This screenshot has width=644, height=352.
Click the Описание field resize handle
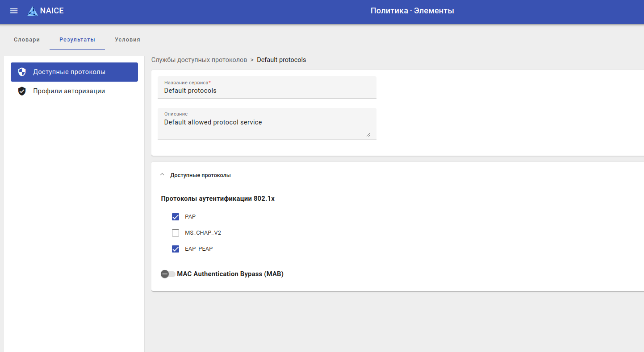click(368, 134)
